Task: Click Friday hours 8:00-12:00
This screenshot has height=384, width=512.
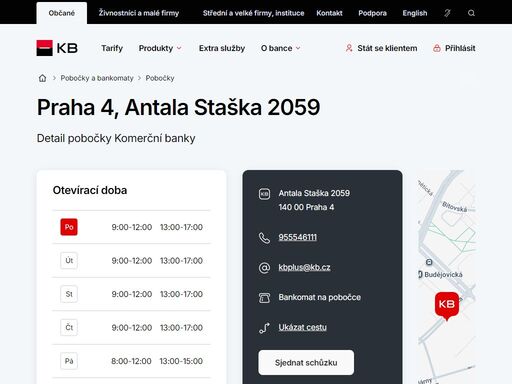Action: coord(131,361)
